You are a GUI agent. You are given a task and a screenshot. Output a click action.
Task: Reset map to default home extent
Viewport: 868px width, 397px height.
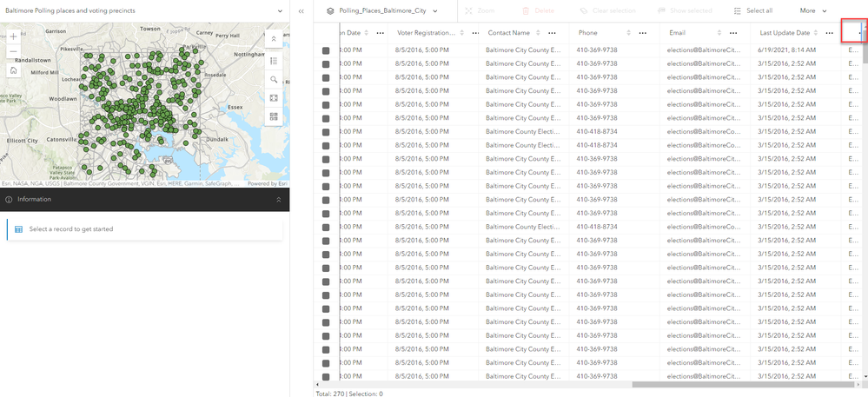pos(13,69)
